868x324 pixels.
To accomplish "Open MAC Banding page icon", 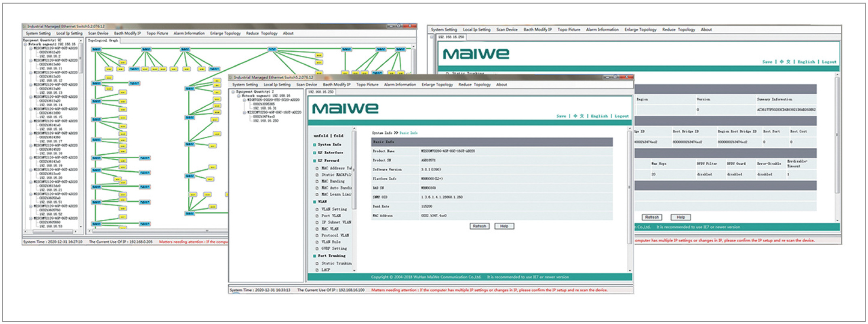I will coord(317,181).
